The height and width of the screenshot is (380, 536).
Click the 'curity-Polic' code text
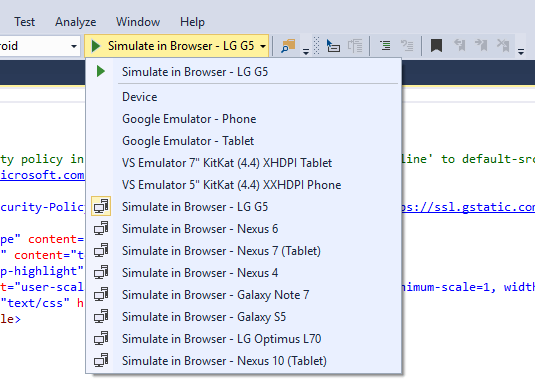(42, 207)
